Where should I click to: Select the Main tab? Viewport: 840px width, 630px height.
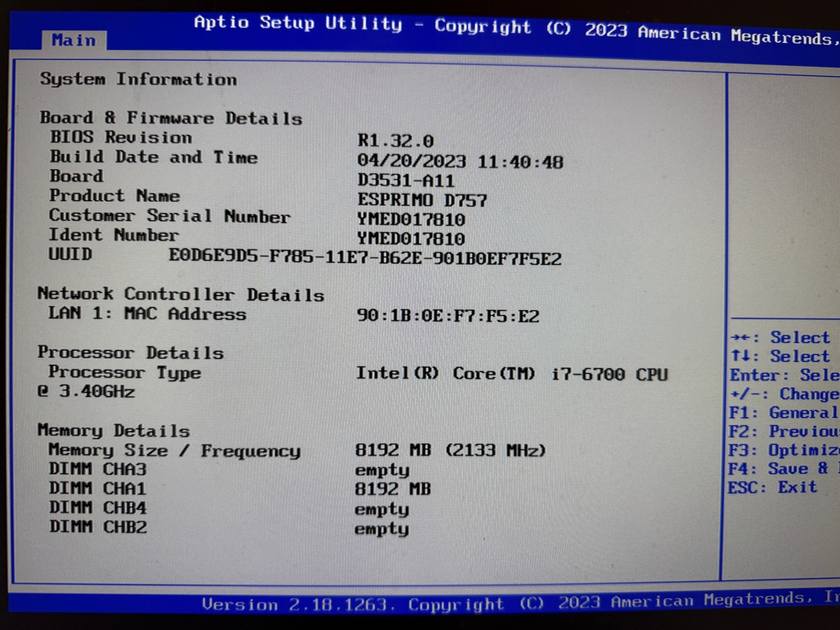[x=74, y=40]
